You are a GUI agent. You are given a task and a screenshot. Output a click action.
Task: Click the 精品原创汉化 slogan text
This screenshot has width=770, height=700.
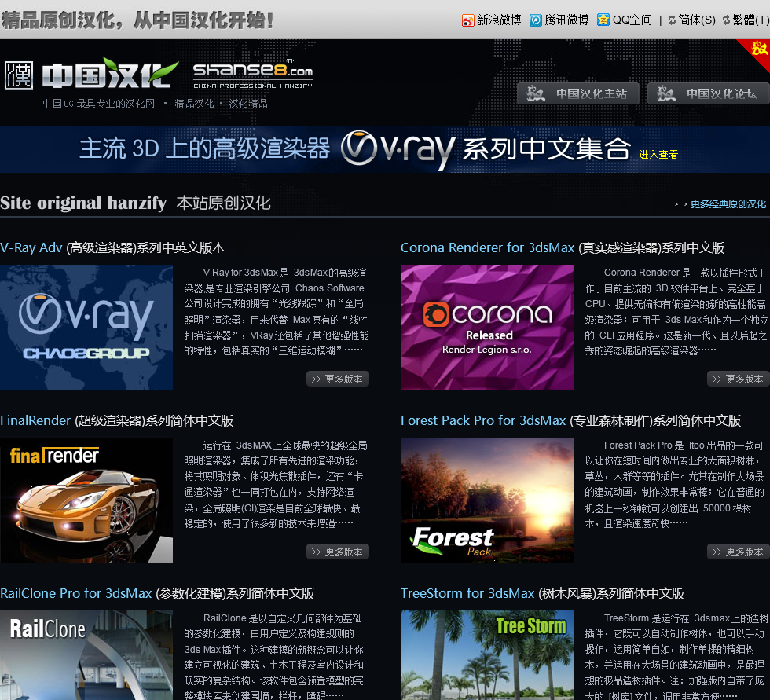coord(137,20)
